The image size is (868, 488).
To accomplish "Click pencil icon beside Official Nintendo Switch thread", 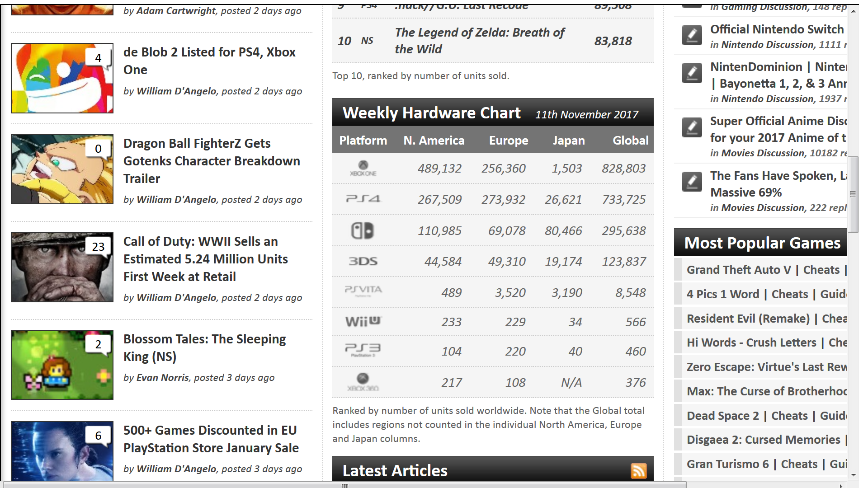I will tap(692, 35).
